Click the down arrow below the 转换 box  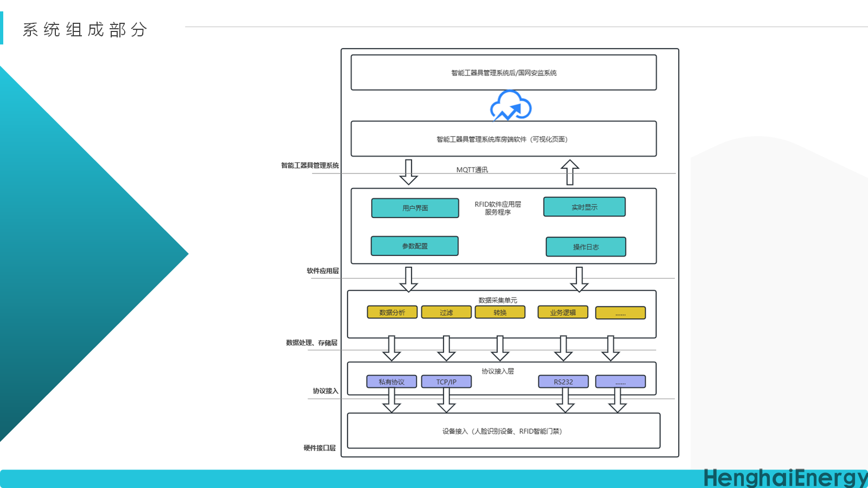(500, 348)
